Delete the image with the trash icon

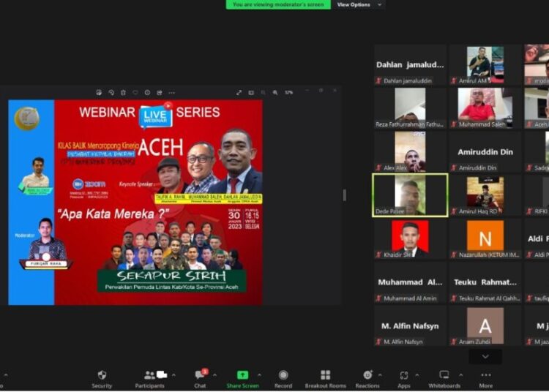tap(123, 92)
